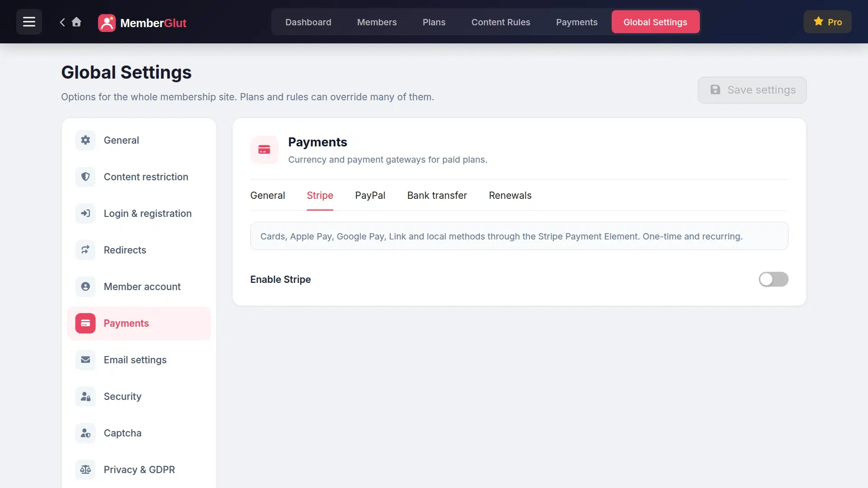Open Login & registration settings label
This screenshot has width=868, height=488.
tap(148, 213)
